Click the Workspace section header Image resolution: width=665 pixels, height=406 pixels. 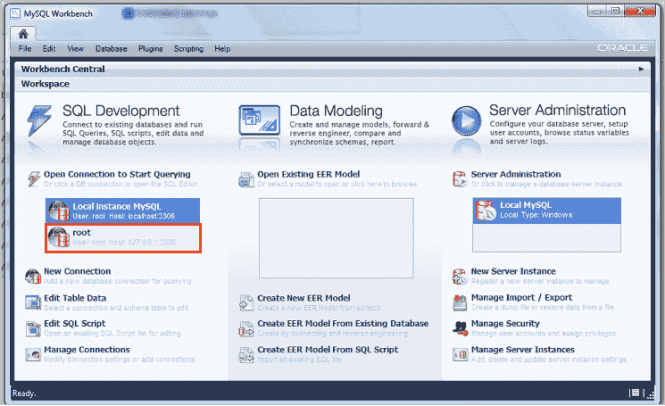tap(45, 84)
